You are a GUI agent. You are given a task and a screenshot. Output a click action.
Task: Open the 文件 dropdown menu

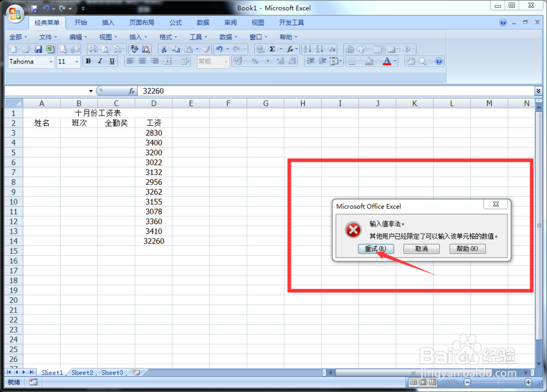tap(48, 37)
